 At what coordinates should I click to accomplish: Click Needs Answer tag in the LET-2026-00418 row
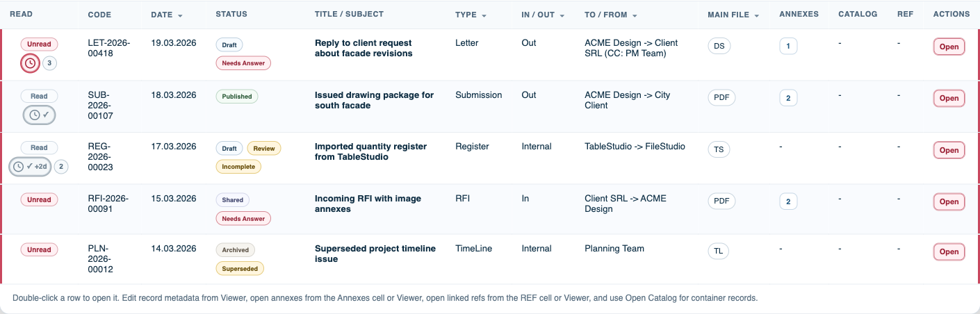(x=243, y=63)
